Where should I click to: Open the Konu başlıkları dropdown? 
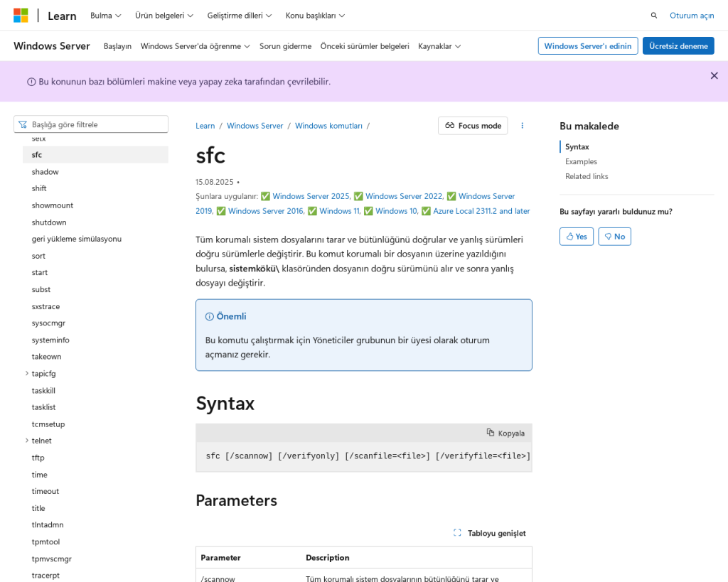point(315,16)
